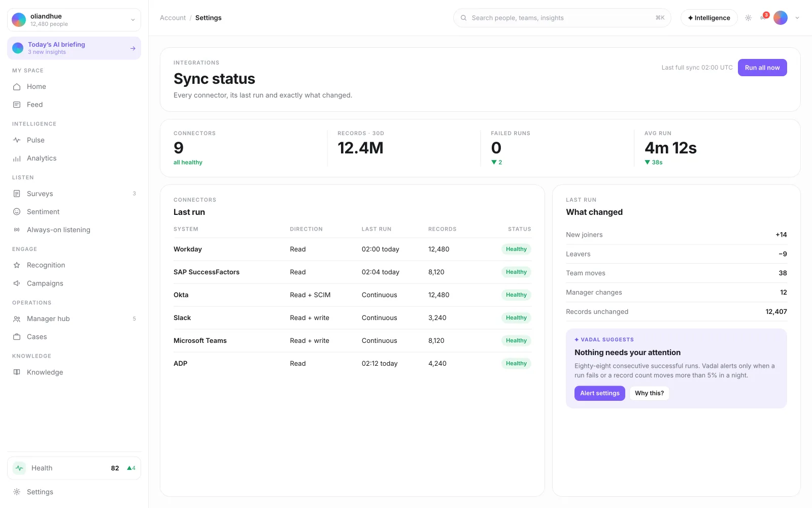The height and width of the screenshot is (508, 812).
Task: Click the 02:04 today last run cell
Action: pos(380,272)
